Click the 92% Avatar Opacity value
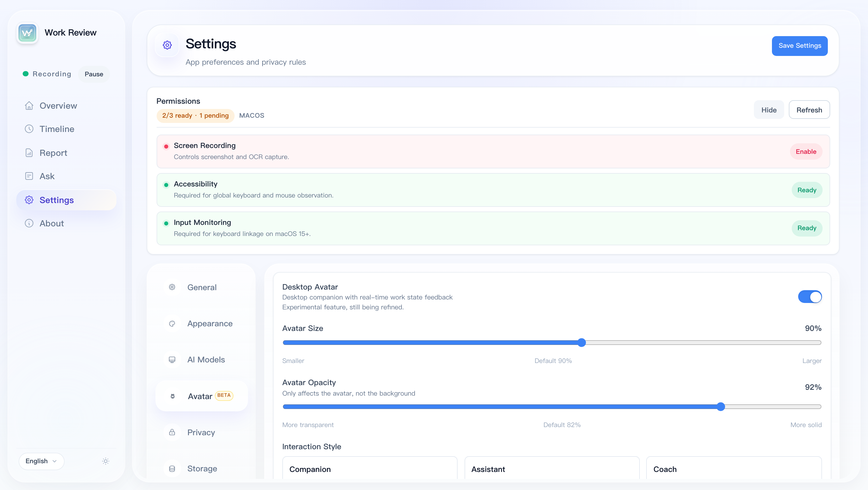Viewport: 868px width, 490px height. 813,387
